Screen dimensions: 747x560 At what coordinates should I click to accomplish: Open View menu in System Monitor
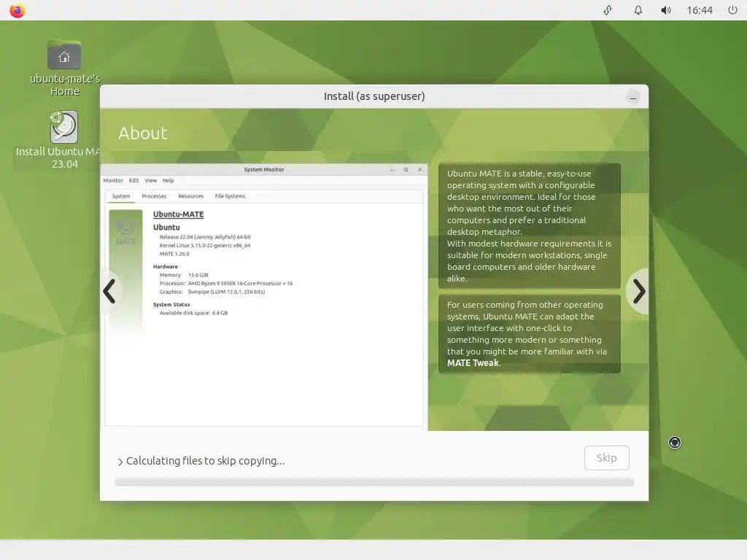(x=150, y=181)
